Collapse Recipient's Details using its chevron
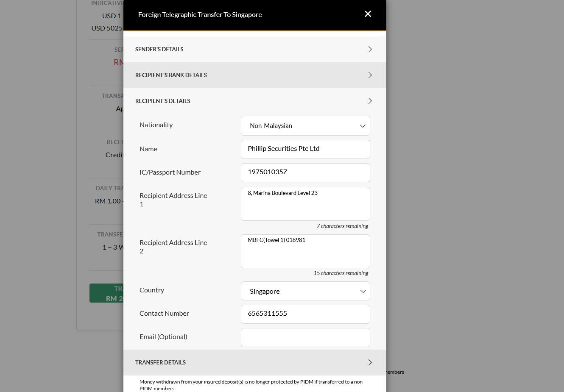 pyautogui.click(x=370, y=101)
